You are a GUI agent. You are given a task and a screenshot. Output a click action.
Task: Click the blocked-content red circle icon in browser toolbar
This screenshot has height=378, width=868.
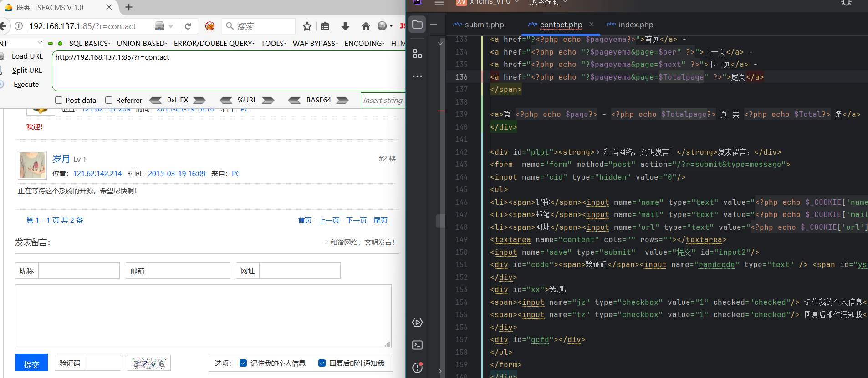(210, 26)
